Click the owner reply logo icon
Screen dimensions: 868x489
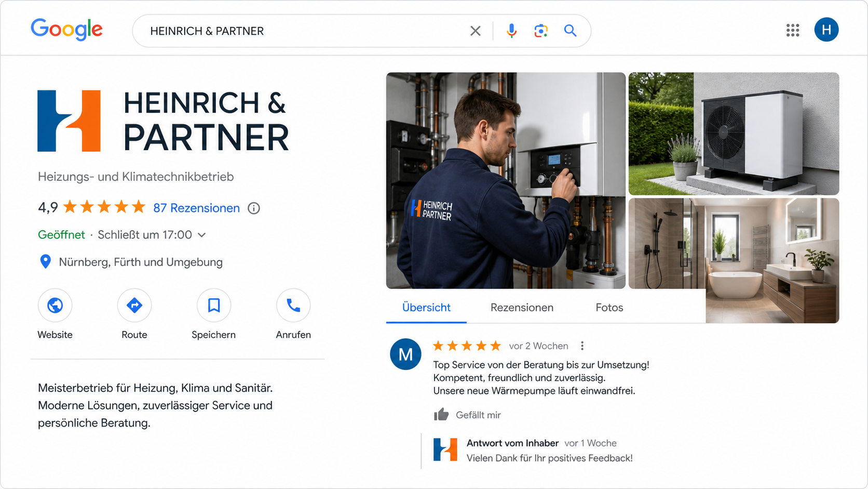[445, 450]
